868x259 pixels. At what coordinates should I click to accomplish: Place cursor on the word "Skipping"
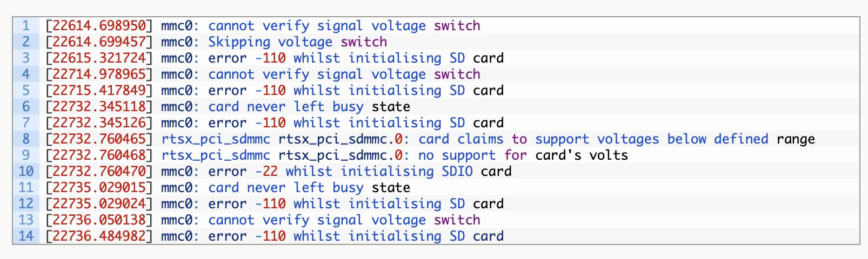tap(239, 42)
